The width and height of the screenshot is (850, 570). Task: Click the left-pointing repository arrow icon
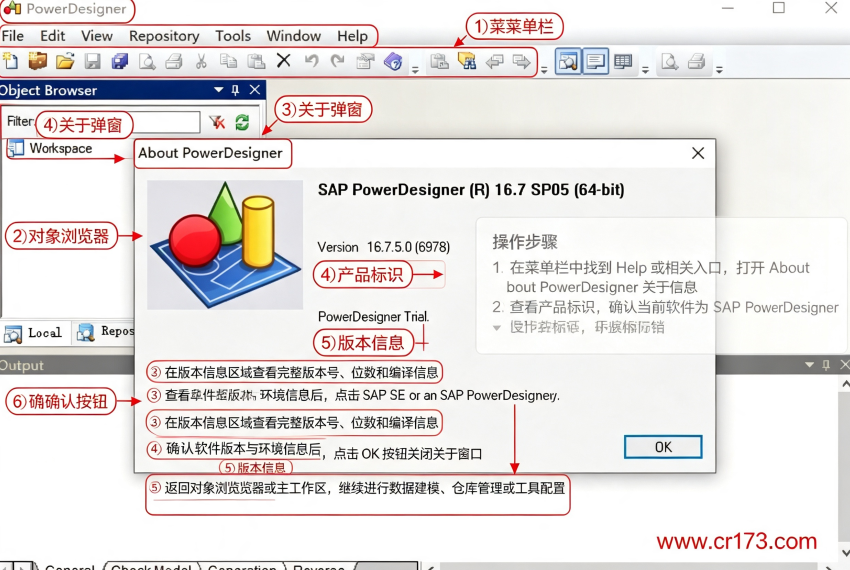pyautogui.click(x=494, y=61)
